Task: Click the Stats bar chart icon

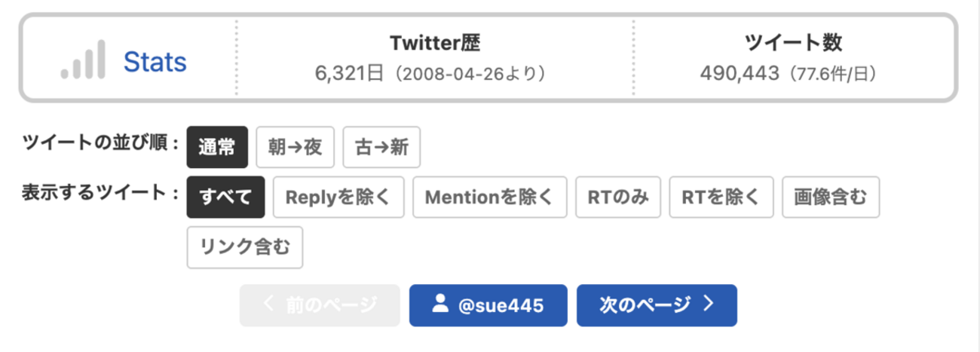Action: tap(83, 61)
